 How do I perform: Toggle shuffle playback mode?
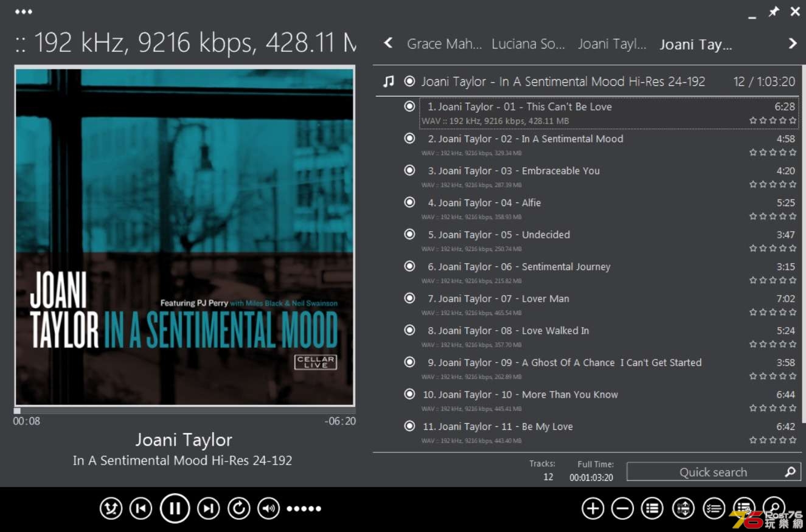pos(111,508)
